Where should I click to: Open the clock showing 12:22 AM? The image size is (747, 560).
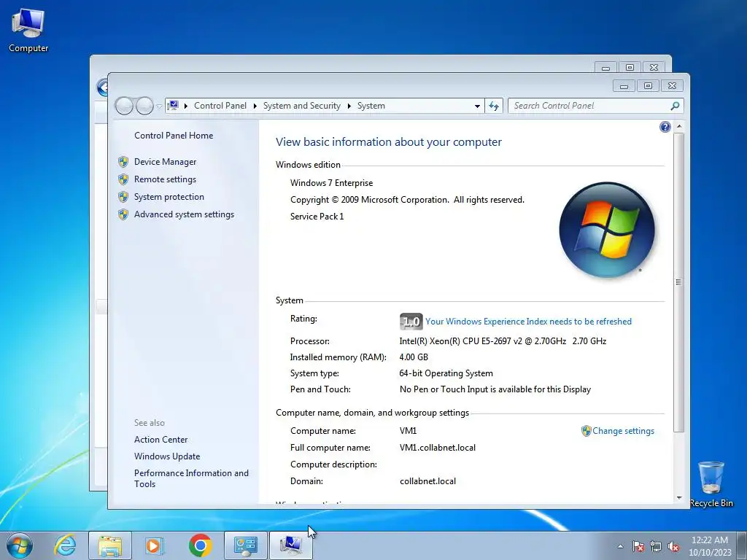pos(709,545)
